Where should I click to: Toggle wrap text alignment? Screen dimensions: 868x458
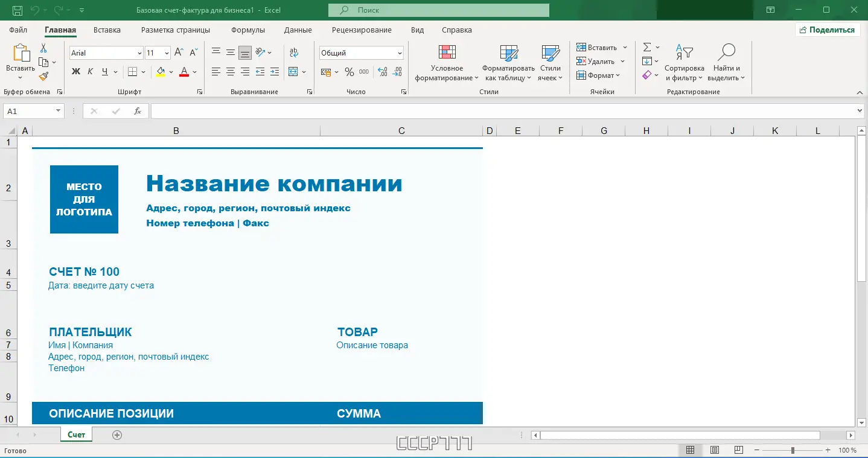click(294, 53)
